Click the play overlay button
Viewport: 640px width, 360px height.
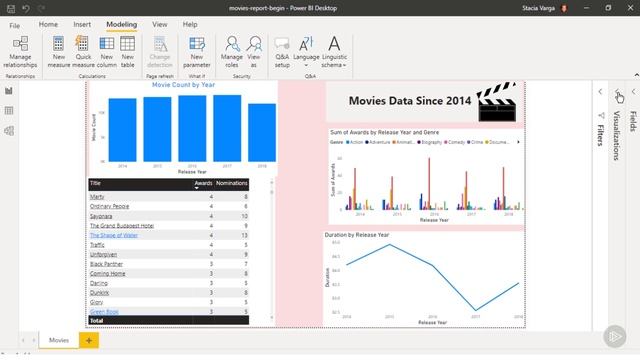(614, 336)
